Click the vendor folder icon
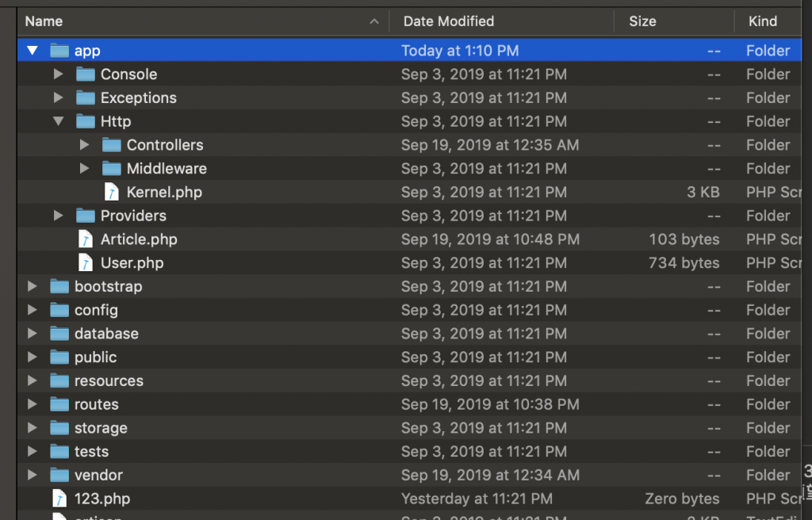 59,476
